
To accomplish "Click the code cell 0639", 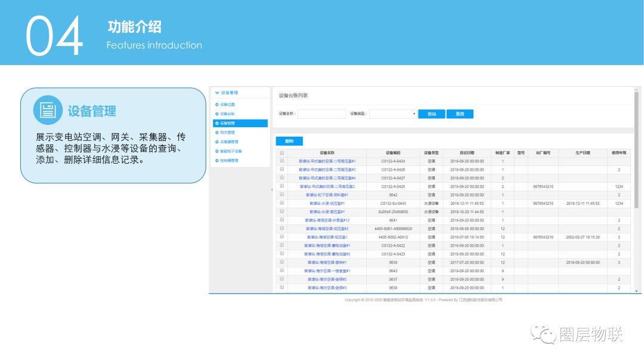I will (x=393, y=262).
